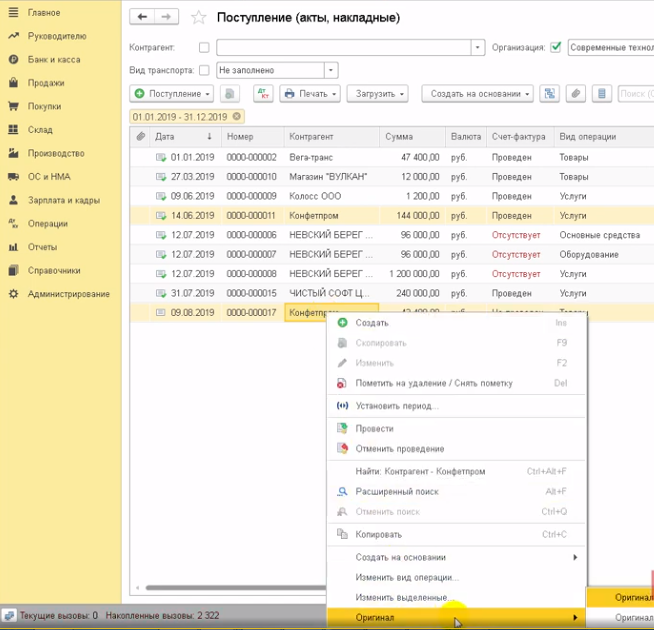Select Расширенный поиск from context menu
Viewport: 654px width, 630px height.
coord(396,492)
